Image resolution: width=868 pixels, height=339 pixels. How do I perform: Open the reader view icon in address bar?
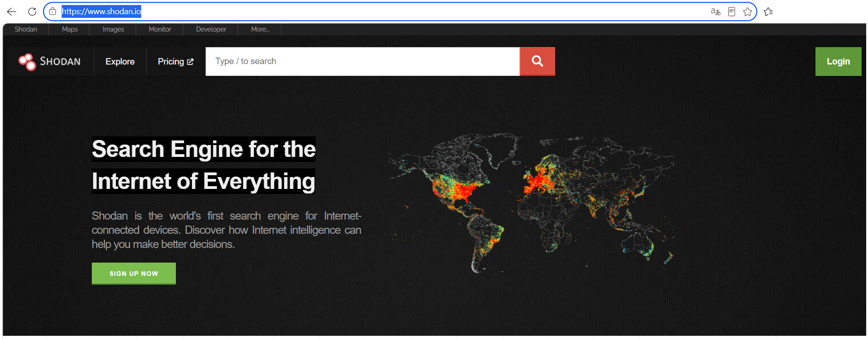click(x=731, y=11)
